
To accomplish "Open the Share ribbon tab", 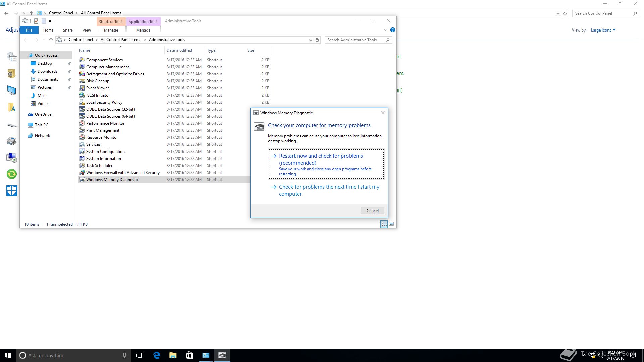I will click(x=68, y=30).
